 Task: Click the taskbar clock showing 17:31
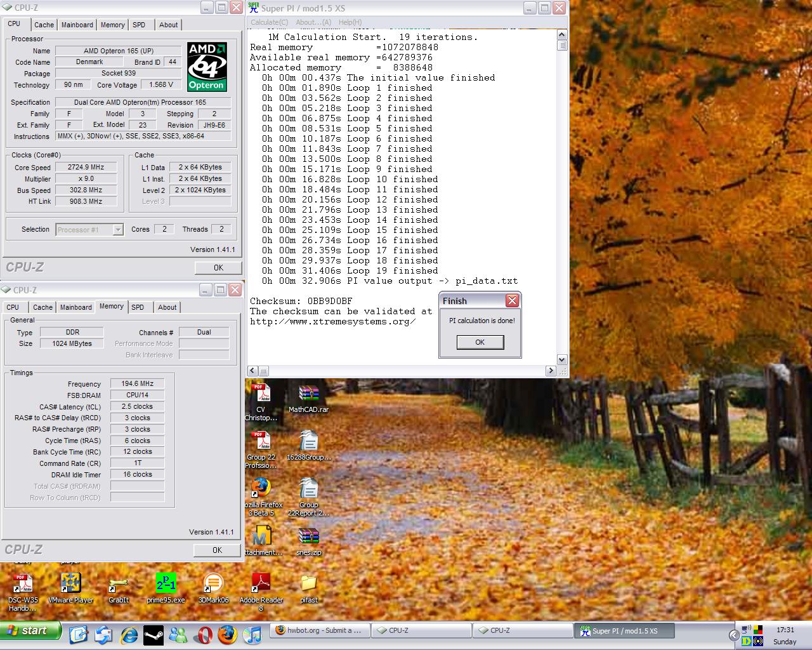(x=785, y=630)
